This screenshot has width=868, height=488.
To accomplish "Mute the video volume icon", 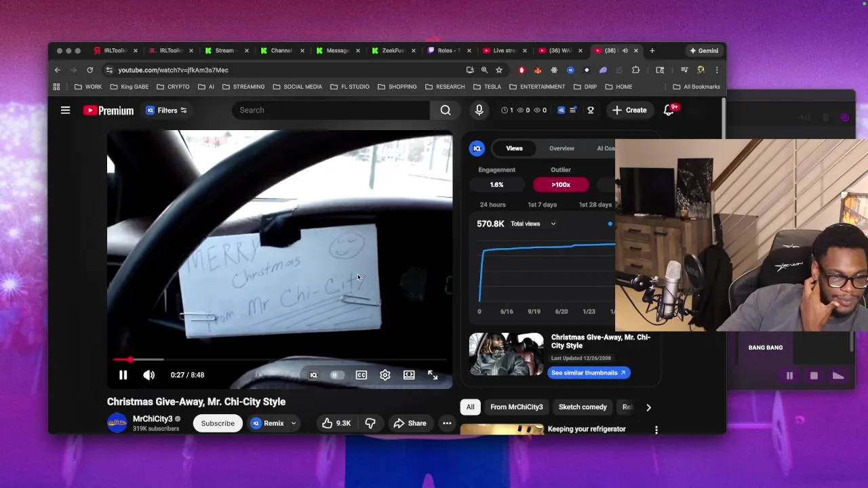I will pos(149,375).
